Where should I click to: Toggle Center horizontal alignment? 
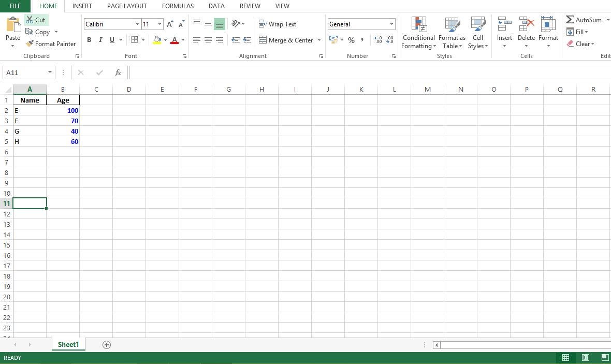(208, 40)
